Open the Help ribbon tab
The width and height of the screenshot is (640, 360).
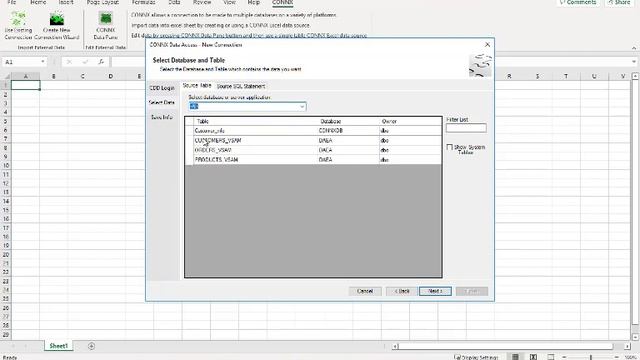coord(253,2)
